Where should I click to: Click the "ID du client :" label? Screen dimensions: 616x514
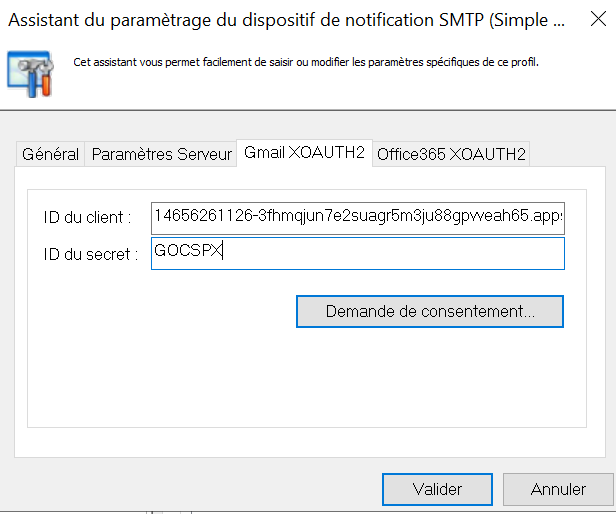pos(87,217)
